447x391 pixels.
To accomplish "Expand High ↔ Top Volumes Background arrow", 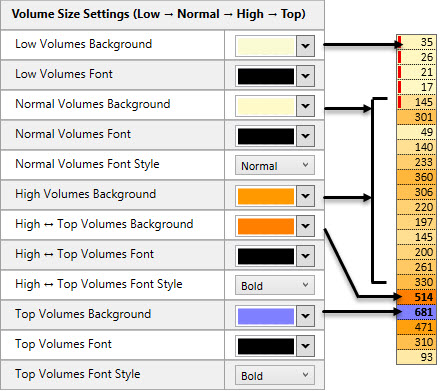I will [305, 226].
